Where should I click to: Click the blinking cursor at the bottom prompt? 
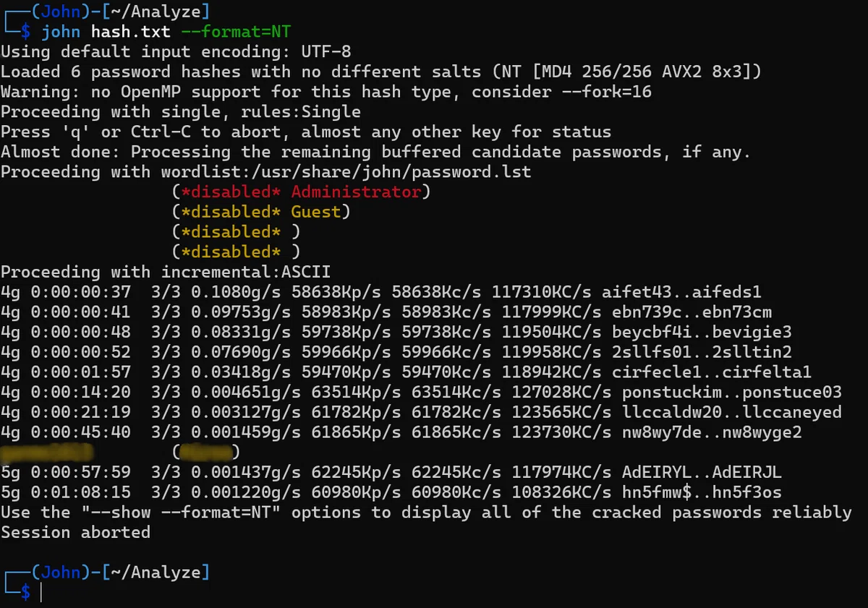point(41,593)
